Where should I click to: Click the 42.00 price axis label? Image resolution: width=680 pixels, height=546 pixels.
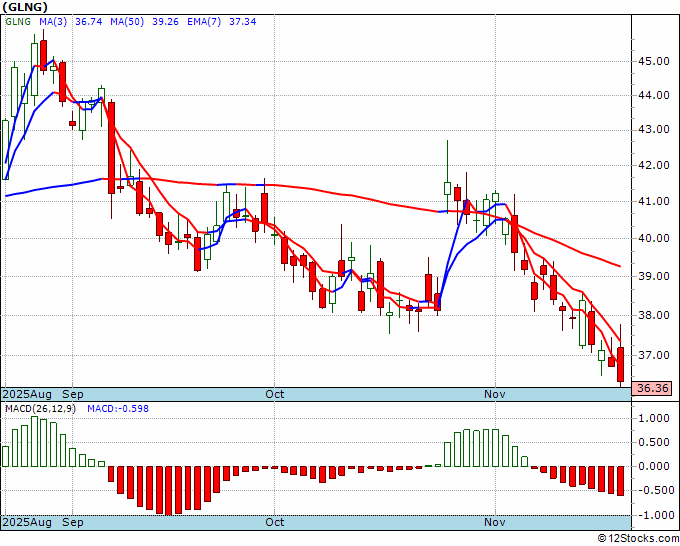point(653,165)
